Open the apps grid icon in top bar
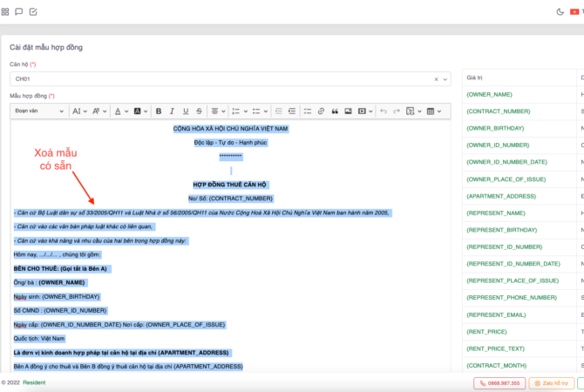 pos(5,12)
